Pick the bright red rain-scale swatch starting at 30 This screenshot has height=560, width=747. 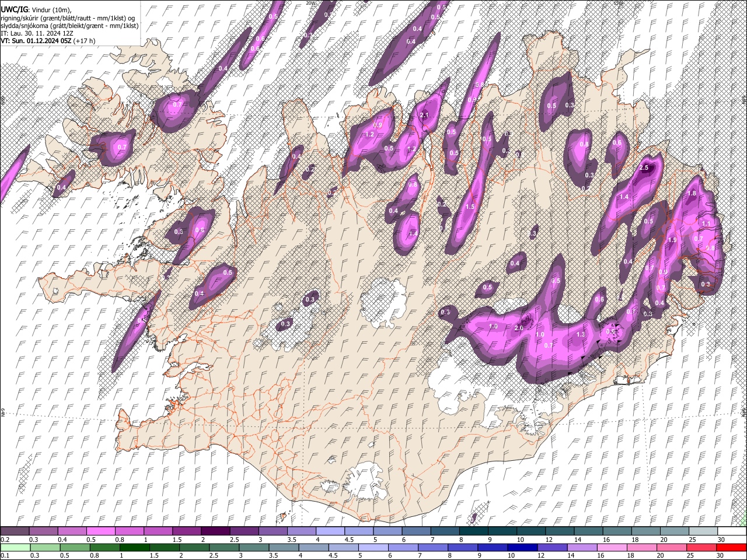coord(732,548)
